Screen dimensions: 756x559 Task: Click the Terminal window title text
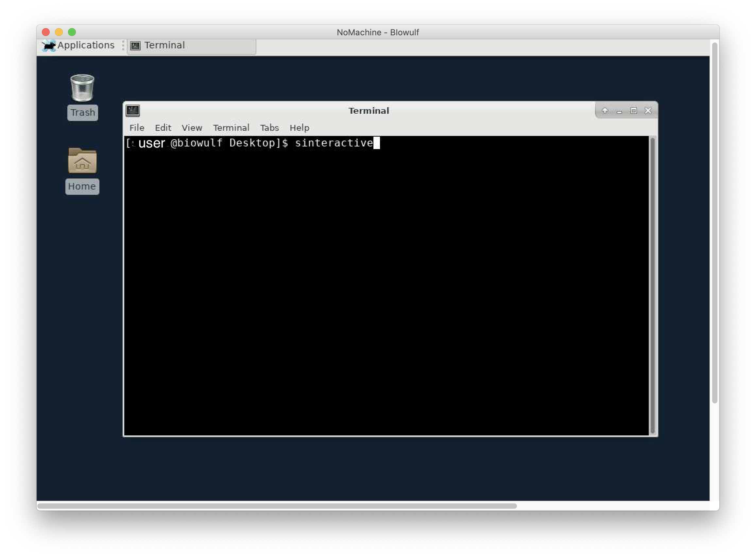pyautogui.click(x=369, y=110)
